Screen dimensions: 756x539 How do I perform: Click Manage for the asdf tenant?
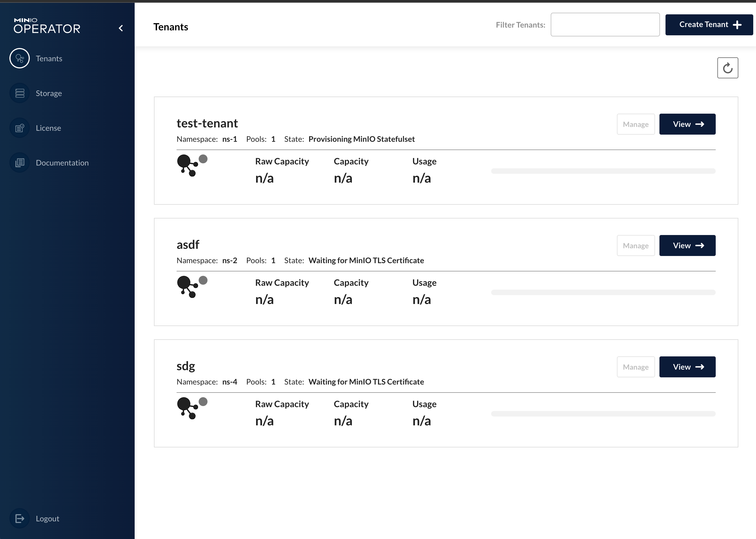pos(635,246)
